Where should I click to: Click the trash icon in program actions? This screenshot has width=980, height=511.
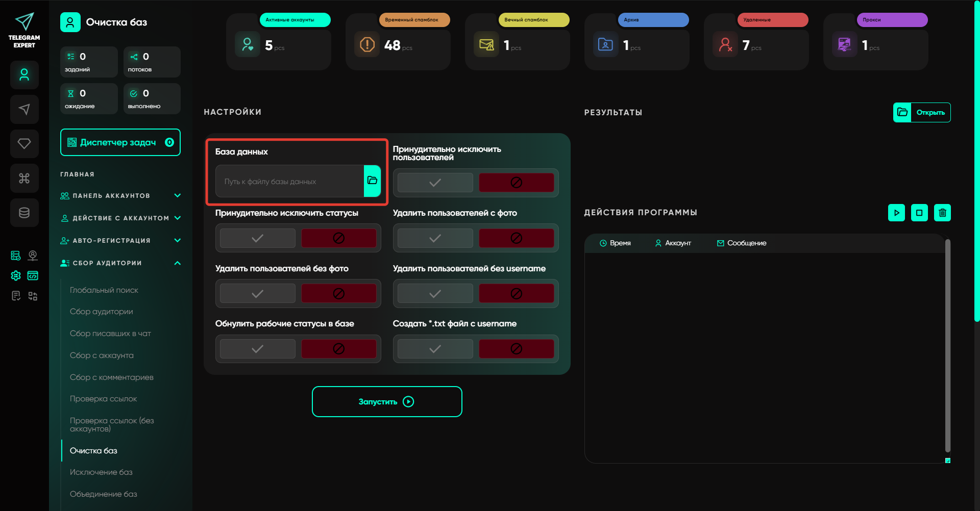click(942, 213)
